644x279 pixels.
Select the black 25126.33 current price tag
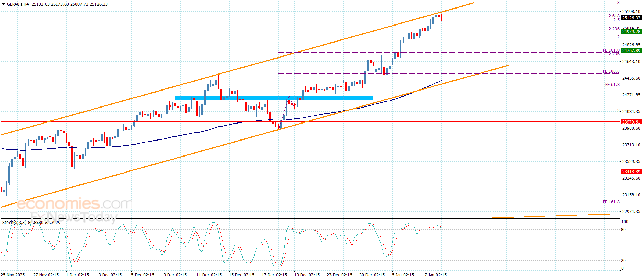pos(631,18)
